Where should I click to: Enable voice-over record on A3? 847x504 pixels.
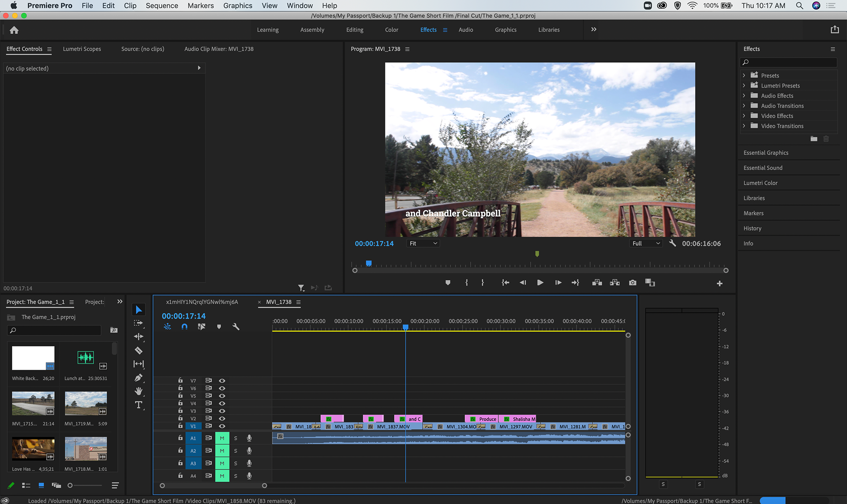click(249, 463)
